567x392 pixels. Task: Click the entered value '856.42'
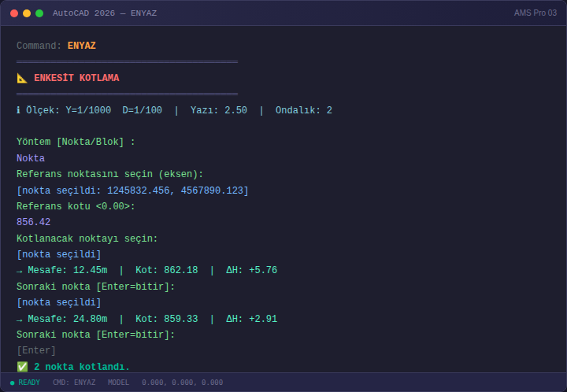[x=34, y=222]
